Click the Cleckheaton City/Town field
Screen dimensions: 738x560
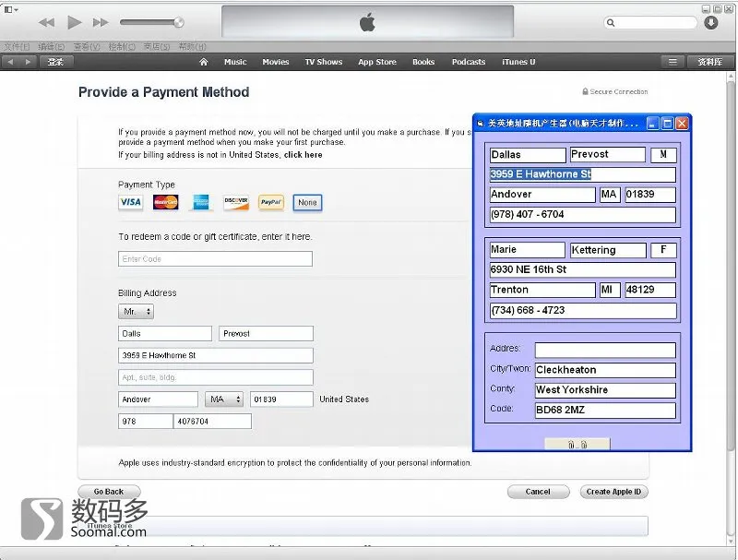click(605, 370)
